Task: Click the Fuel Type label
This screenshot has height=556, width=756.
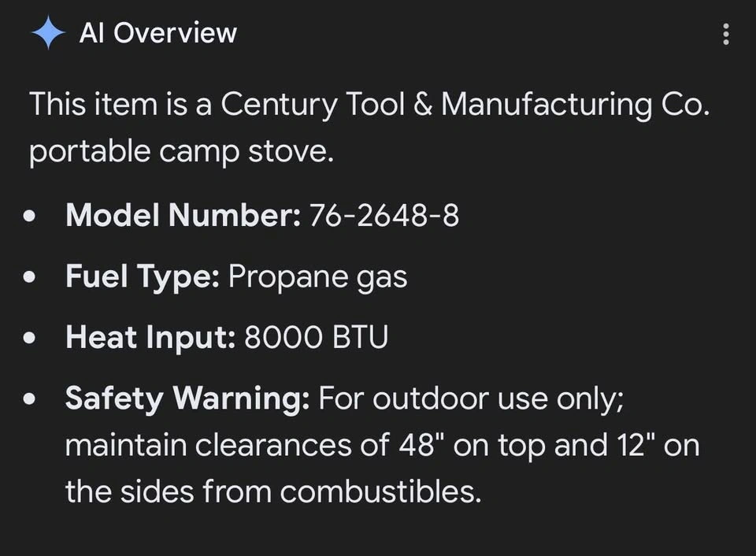Action: coord(142,276)
